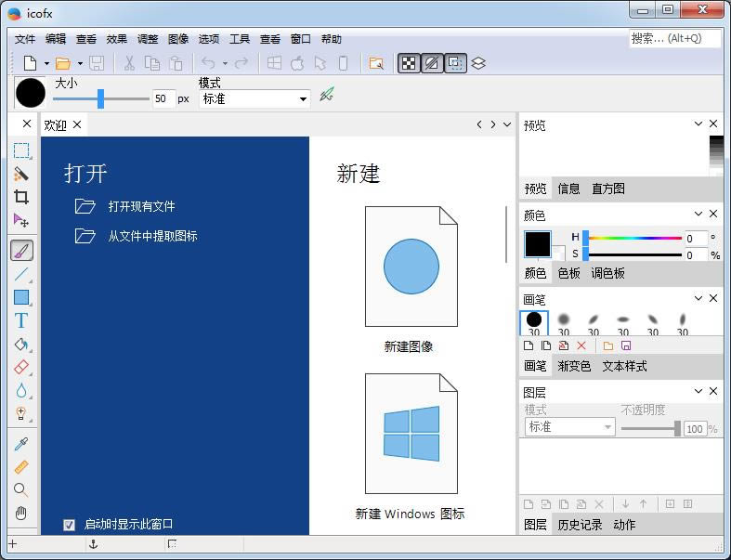The height and width of the screenshot is (560, 731).
Task: Click the save floppy disk icon
Action: point(97,63)
